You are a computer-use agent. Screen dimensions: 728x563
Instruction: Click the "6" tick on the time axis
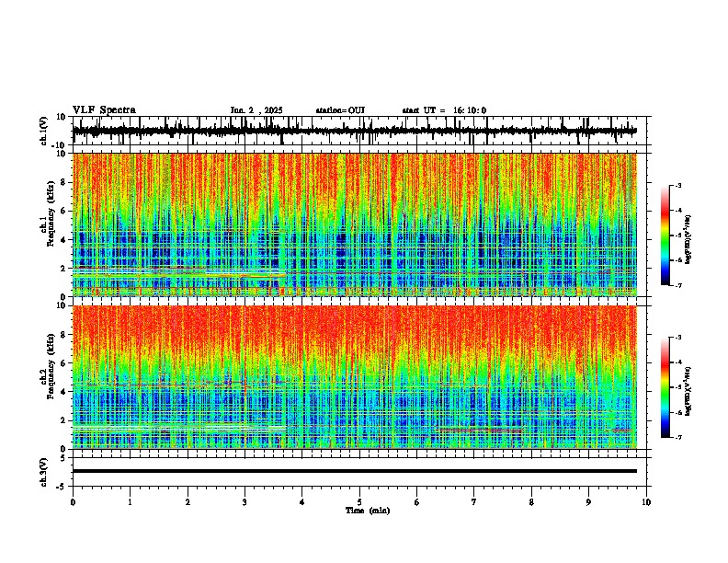417,502
